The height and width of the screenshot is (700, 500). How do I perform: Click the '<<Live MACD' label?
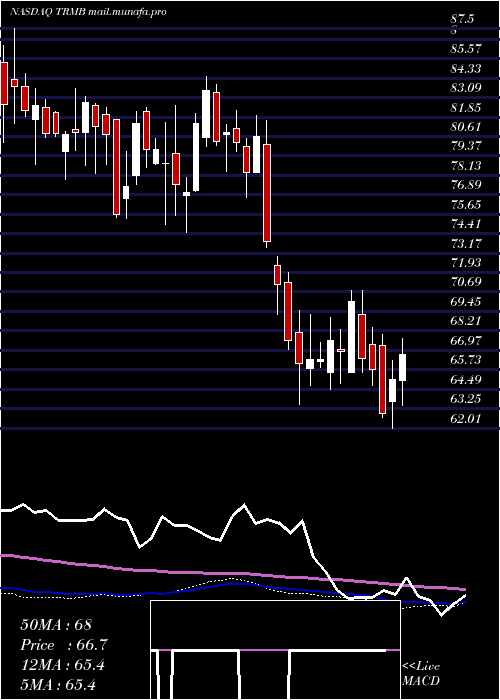(x=421, y=674)
